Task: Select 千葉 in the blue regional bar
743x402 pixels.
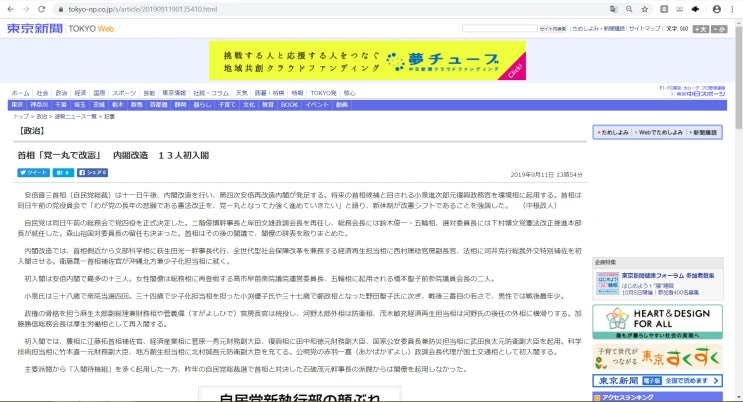Action: click(x=61, y=105)
